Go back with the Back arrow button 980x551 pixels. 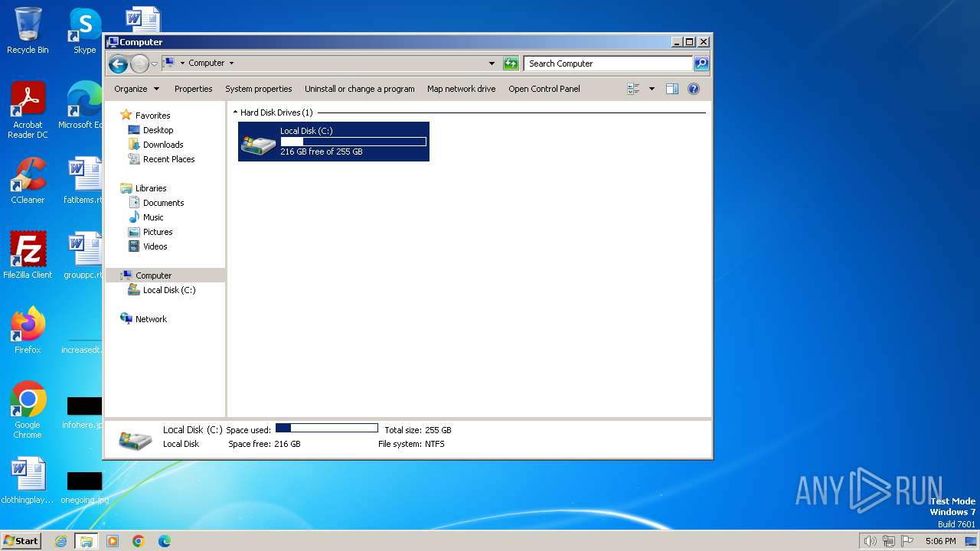(118, 64)
